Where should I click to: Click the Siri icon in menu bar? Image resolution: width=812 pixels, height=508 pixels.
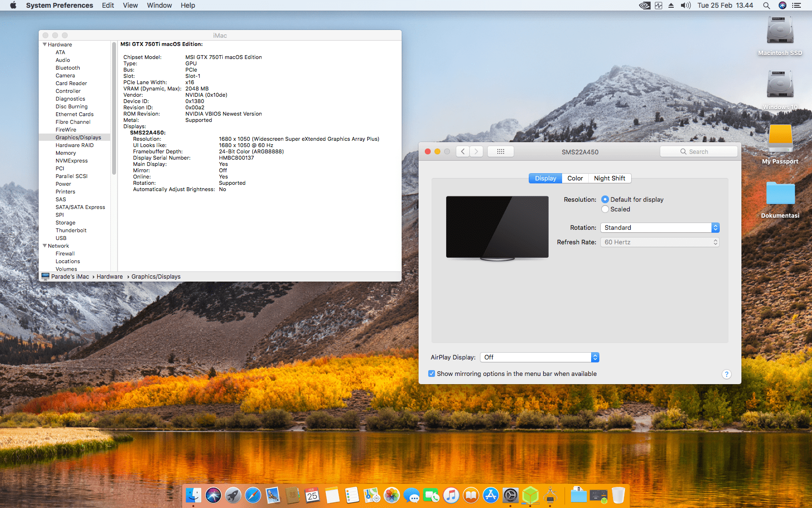click(x=783, y=5)
